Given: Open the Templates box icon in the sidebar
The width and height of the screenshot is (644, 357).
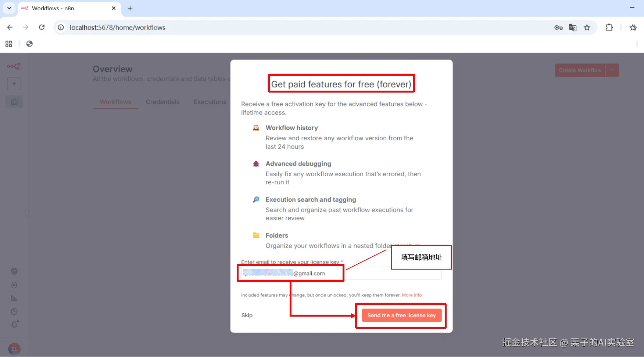Looking at the screenshot, I should coord(14,271).
